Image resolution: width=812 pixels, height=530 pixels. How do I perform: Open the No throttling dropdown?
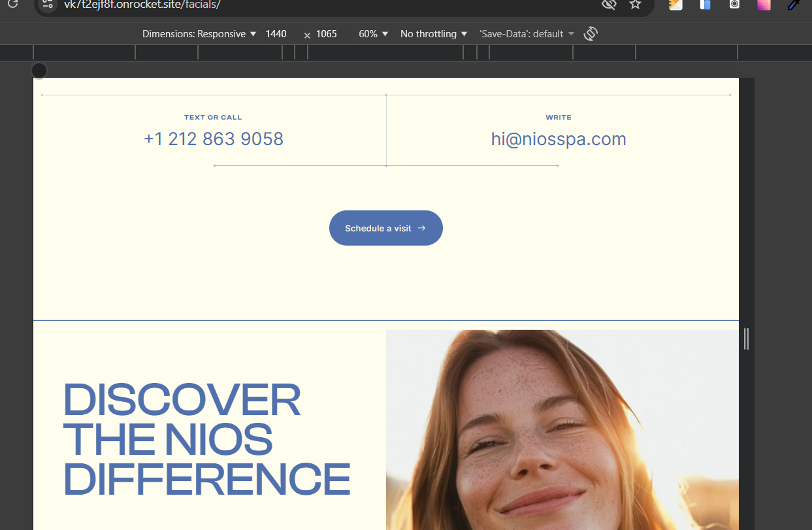[434, 34]
